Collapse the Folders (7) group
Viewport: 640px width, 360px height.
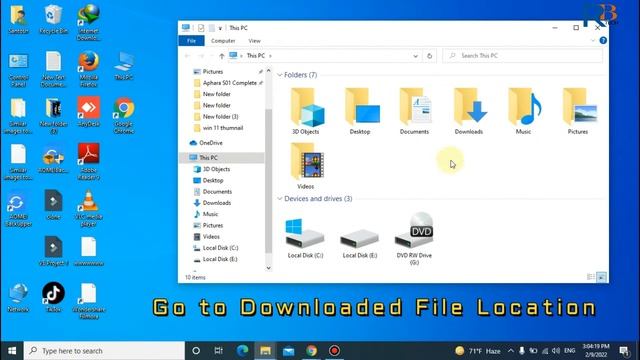click(x=280, y=75)
